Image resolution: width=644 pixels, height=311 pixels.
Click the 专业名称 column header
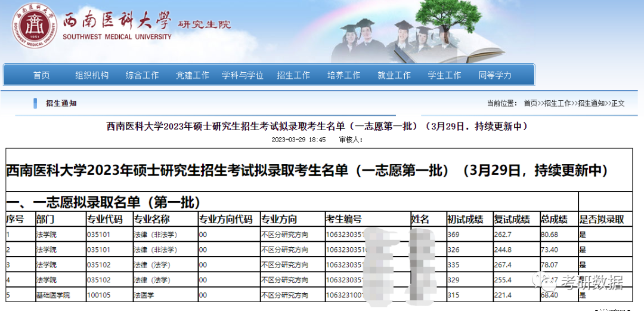[151, 219]
